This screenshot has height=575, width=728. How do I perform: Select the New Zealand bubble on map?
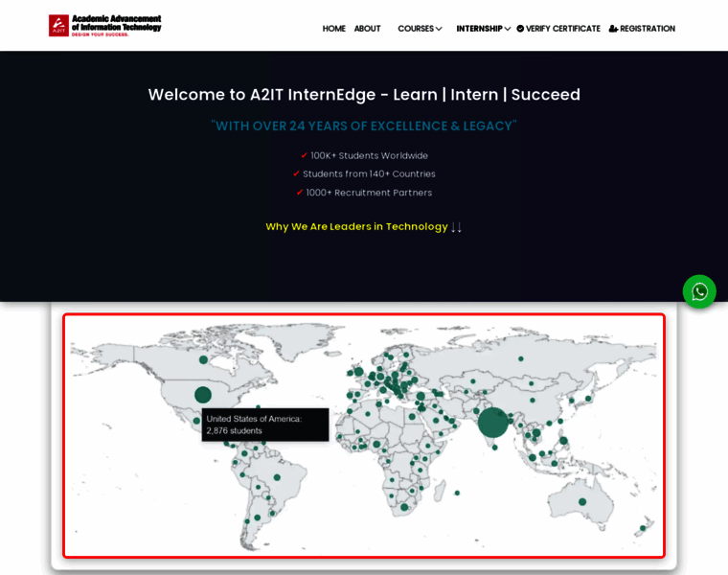(x=643, y=528)
